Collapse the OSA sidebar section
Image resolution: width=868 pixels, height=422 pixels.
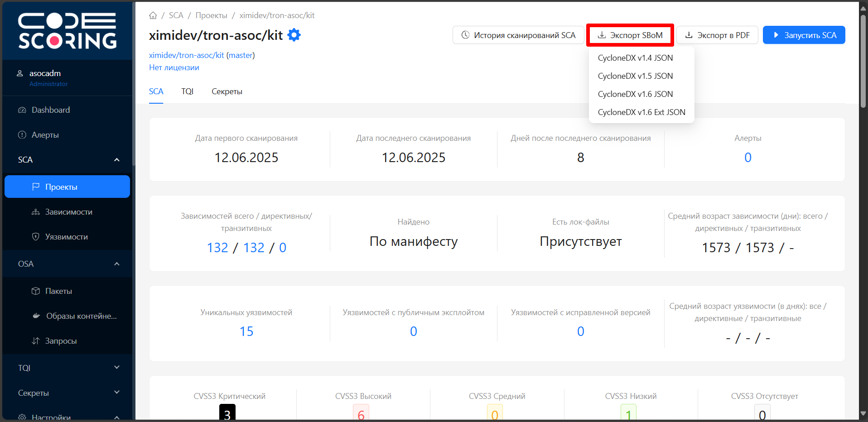[x=116, y=264]
